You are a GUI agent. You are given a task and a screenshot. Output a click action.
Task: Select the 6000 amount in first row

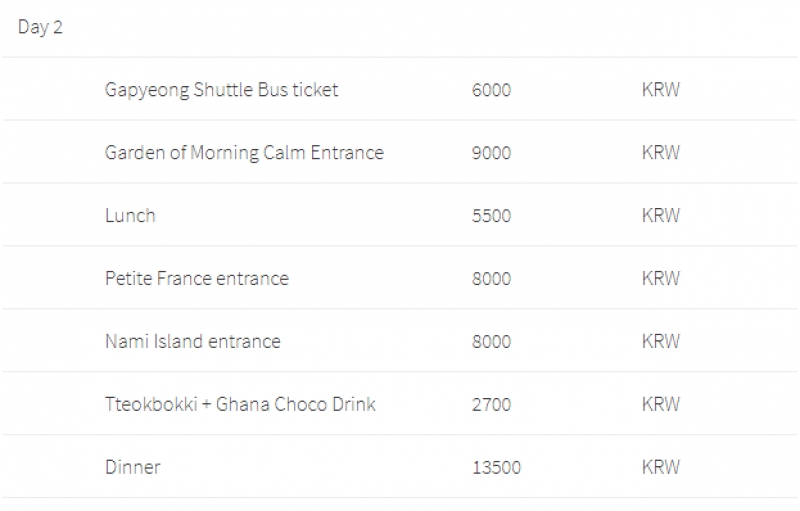491,90
